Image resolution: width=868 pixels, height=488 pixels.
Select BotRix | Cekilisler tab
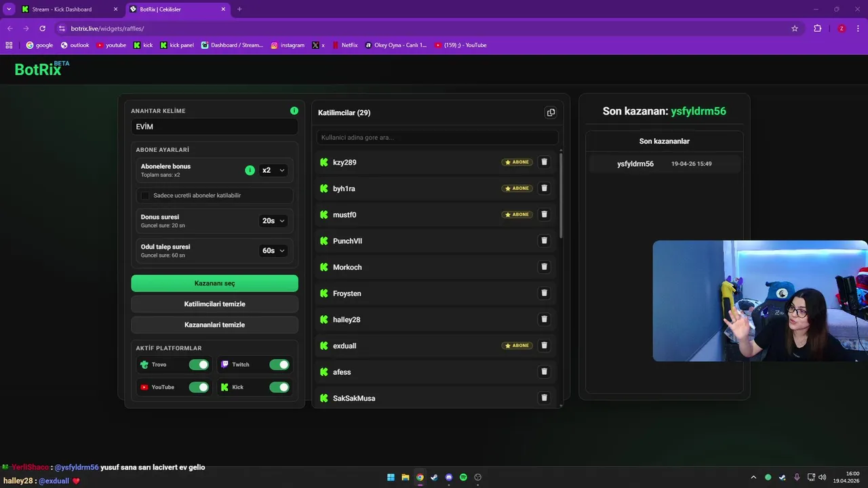(x=178, y=9)
